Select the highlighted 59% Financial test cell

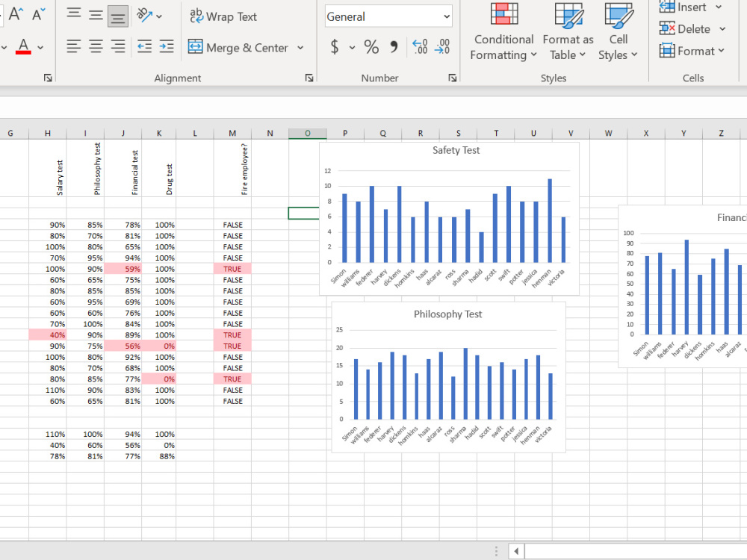pyautogui.click(x=123, y=269)
